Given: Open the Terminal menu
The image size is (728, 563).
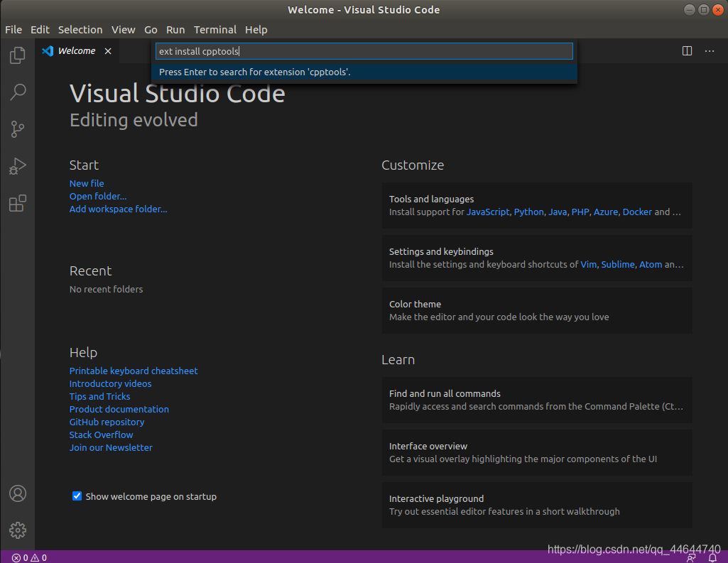Looking at the screenshot, I should [215, 30].
